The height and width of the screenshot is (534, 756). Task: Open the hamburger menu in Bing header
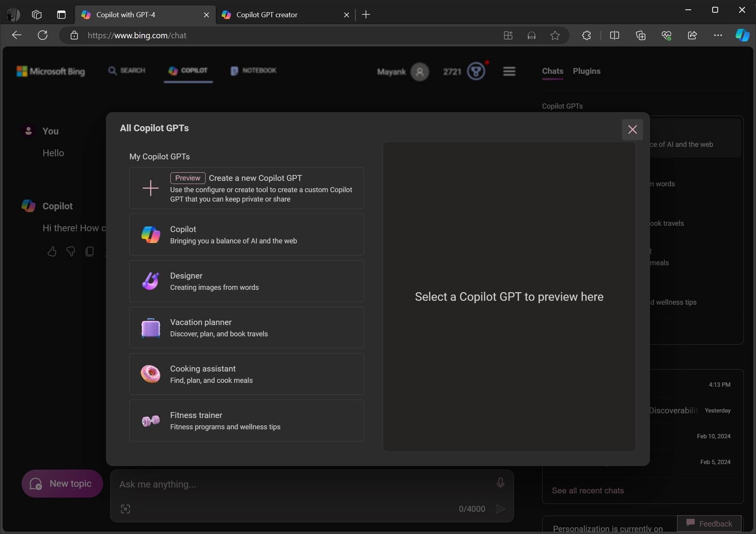point(509,71)
